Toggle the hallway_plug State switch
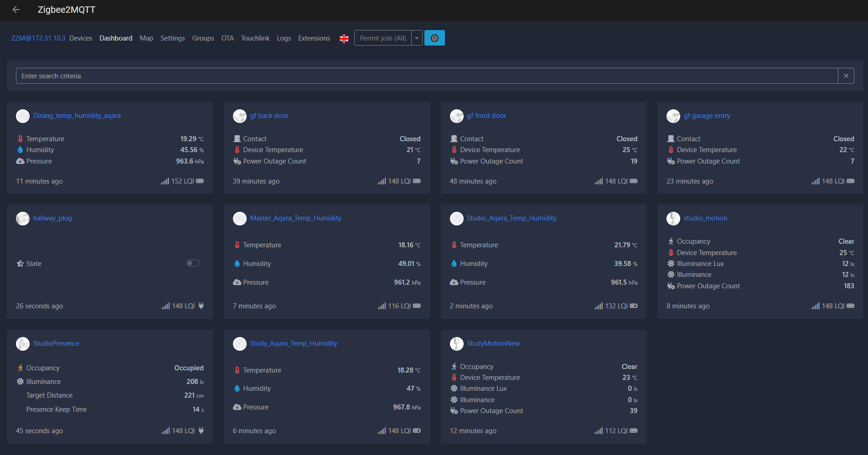Image resolution: width=868 pixels, height=455 pixels. click(193, 263)
